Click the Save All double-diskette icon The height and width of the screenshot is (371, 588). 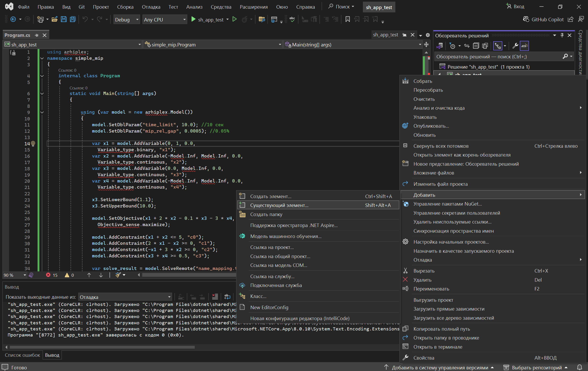click(x=73, y=20)
